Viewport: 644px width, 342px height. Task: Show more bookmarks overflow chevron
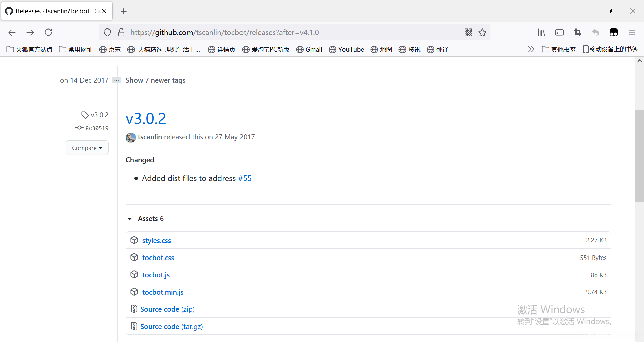tap(531, 50)
